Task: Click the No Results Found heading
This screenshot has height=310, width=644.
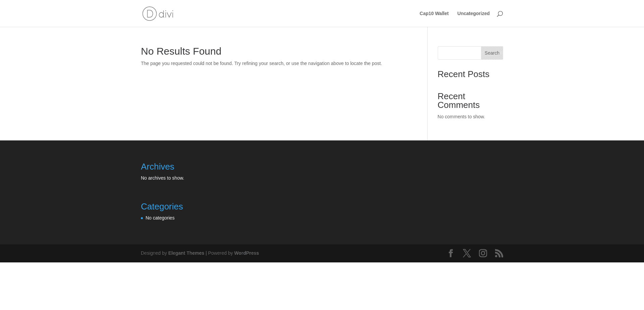Action: [x=181, y=51]
